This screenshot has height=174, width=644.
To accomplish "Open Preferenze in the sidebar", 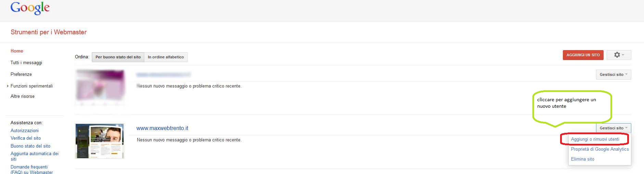I will 21,74.
